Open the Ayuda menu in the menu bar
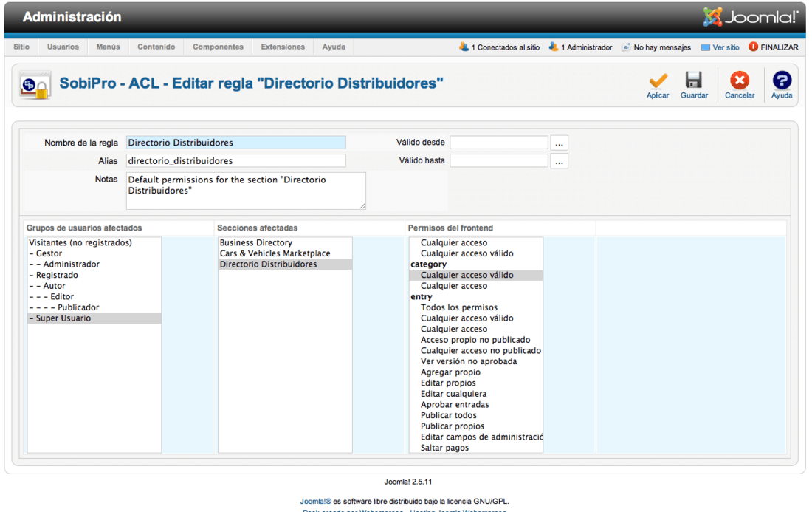This screenshot has height=512, width=812. pyautogui.click(x=334, y=47)
